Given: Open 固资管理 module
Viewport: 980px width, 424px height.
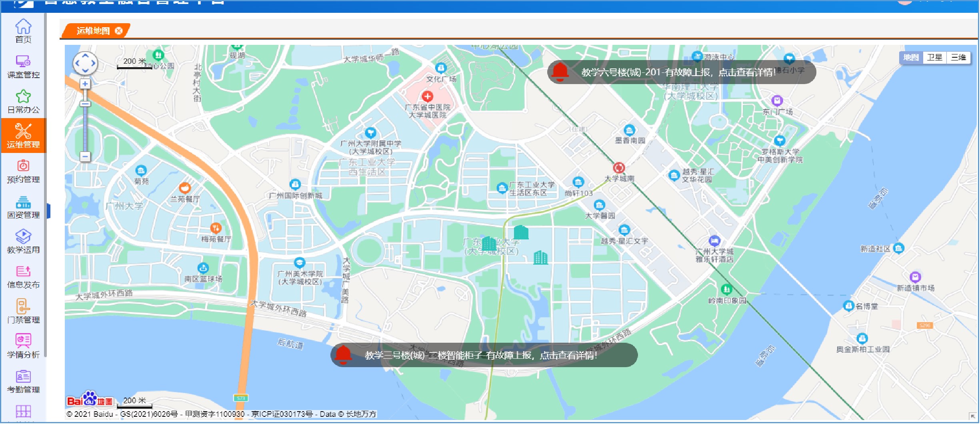Looking at the screenshot, I should coord(23,207).
